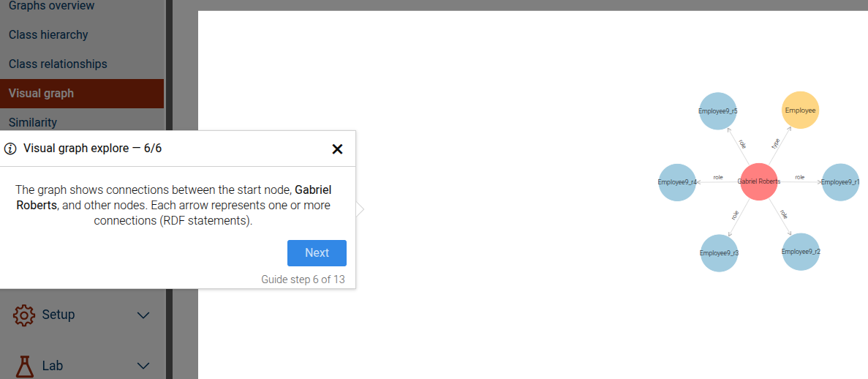This screenshot has height=379, width=868.
Task: Select the Employee9_r5 node
Action: pos(718,110)
